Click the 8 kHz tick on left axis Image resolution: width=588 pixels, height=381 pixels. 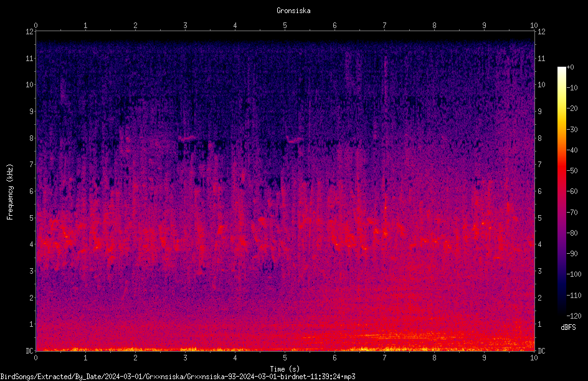[32, 138]
